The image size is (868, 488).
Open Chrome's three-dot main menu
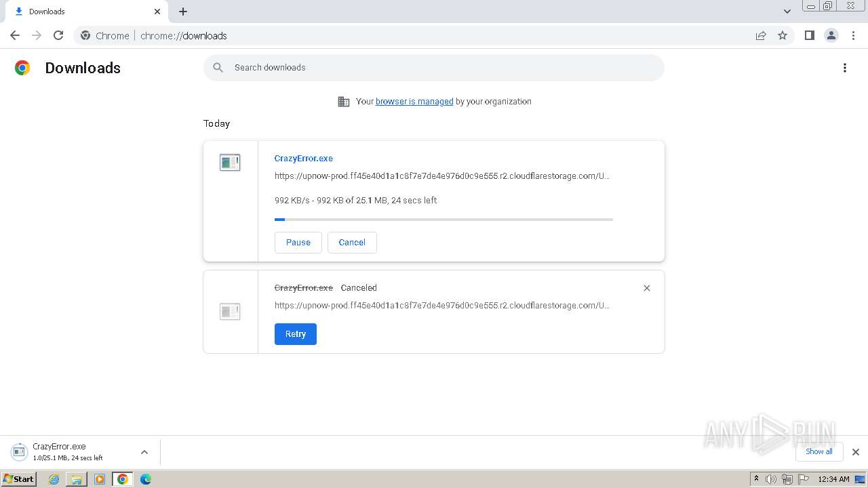854,35
